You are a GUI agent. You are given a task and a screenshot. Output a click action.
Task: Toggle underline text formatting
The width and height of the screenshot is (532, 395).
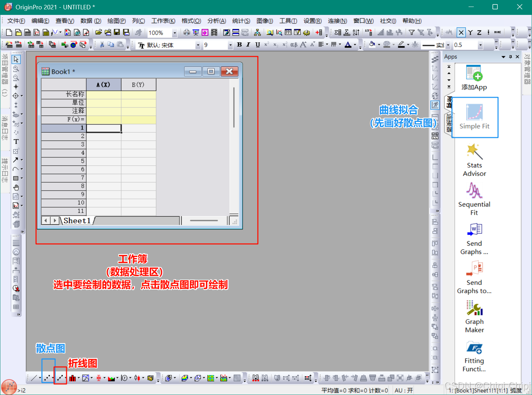coord(258,45)
